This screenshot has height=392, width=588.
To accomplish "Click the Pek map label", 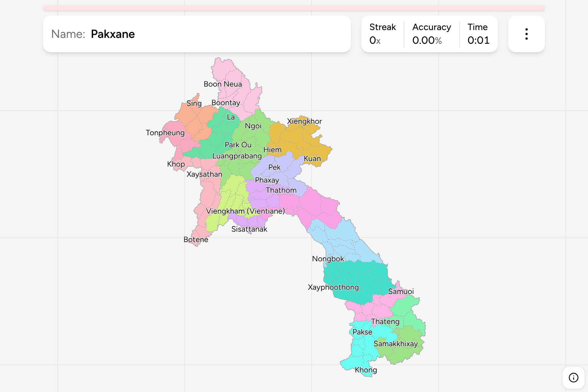I will pyautogui.click(x=274, y=167).
